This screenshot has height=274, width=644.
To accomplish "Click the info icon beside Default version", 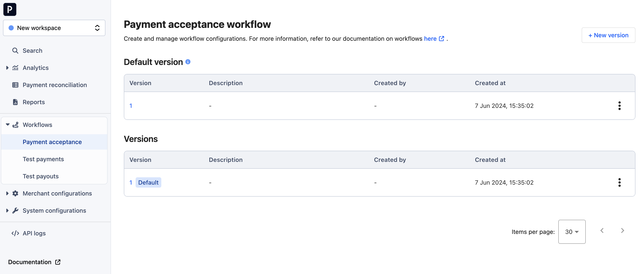I will 188,62.
